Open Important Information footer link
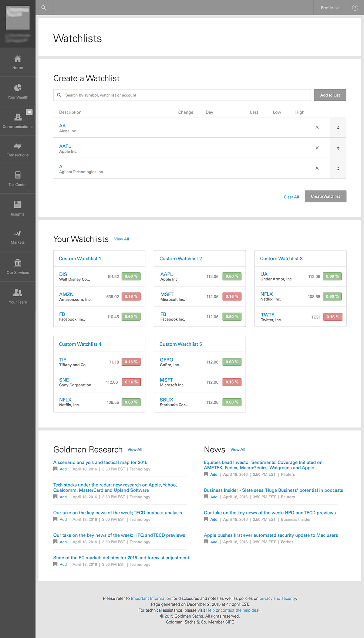Image resolution: width=364 pixels, height=638 pixels. pyautogui.click(x=151, y=599)
